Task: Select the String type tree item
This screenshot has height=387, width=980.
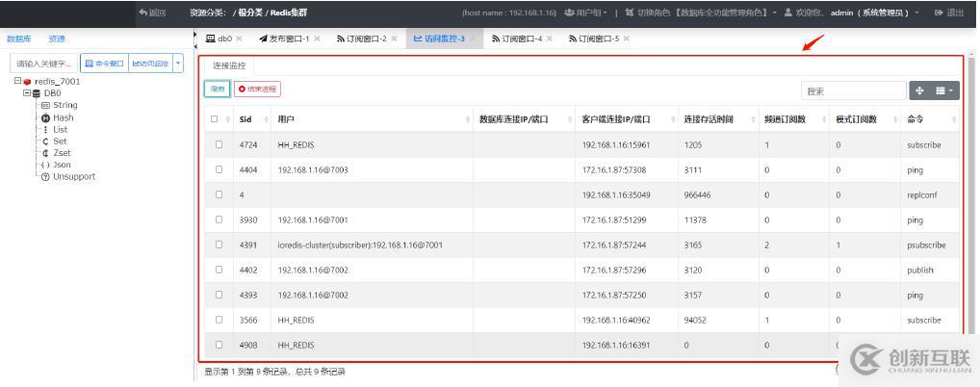Action: 60,105
